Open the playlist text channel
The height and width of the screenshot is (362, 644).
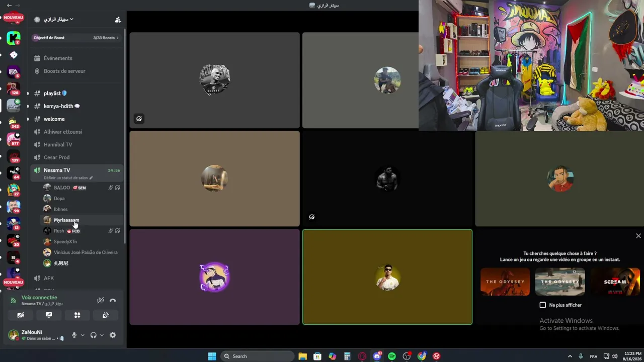pyautogui.click(x=77, y=94)
